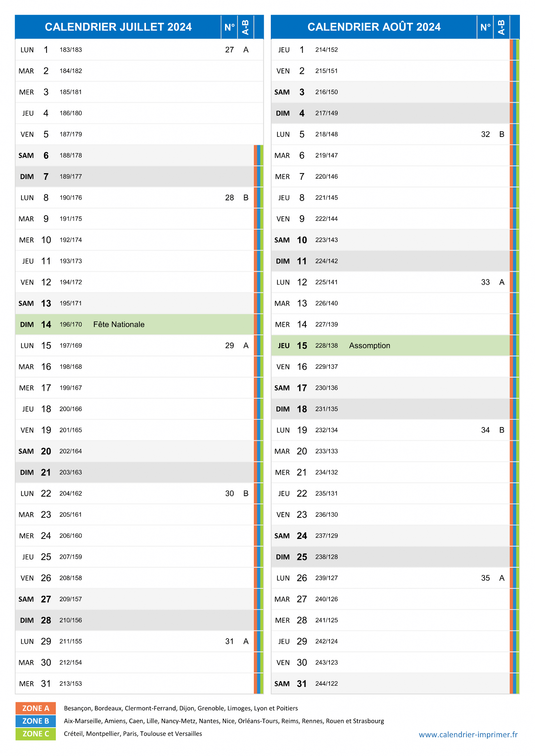535x756 pixels.
Task: Click the Zone B cities list text
Action: [x=224, y=721]
